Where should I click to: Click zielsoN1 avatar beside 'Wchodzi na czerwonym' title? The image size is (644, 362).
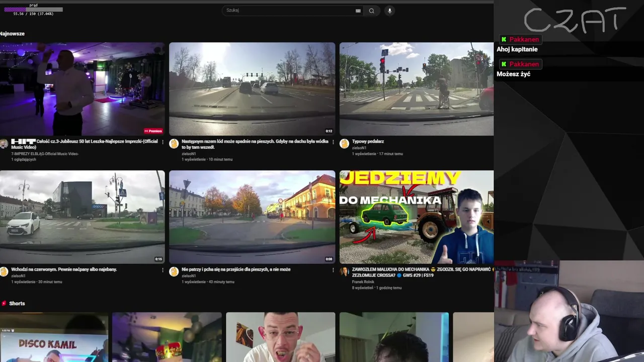(4, 271)
